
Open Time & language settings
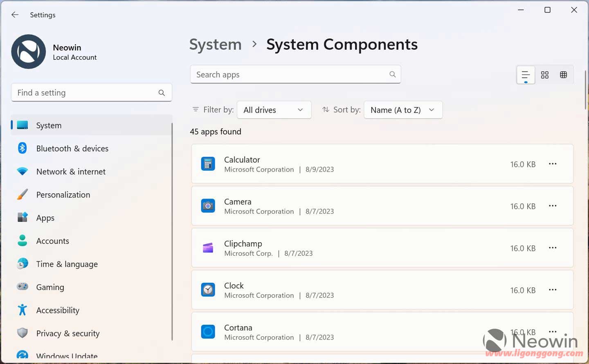click(92, 264)
